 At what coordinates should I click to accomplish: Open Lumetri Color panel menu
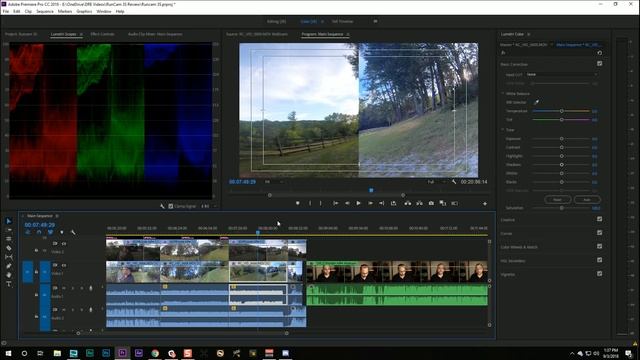529,34
